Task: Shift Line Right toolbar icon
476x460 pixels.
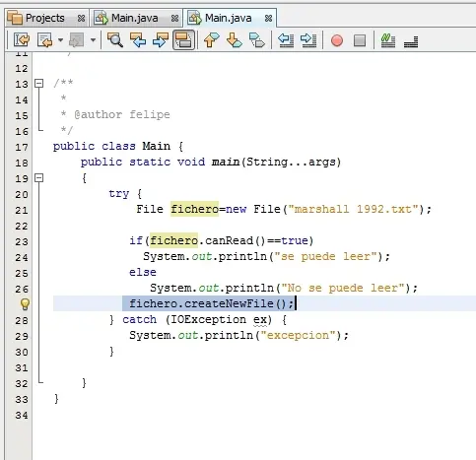Action: point(308,40)
